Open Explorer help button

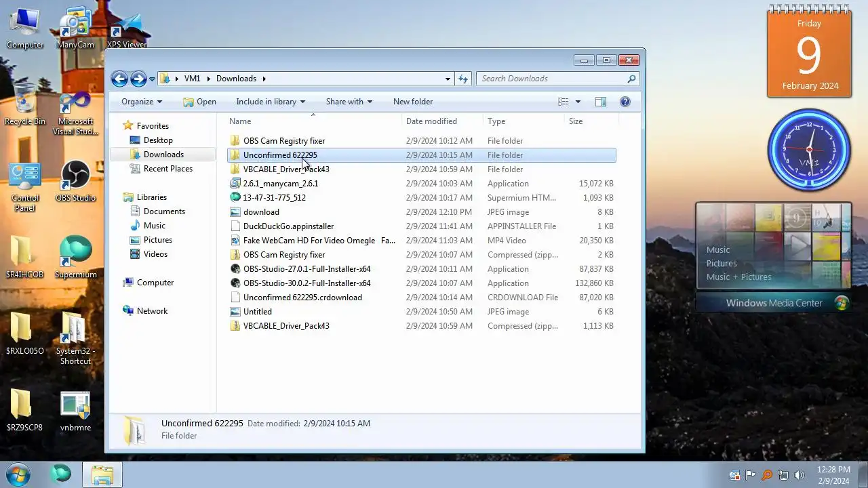click(x=625, y=102)
